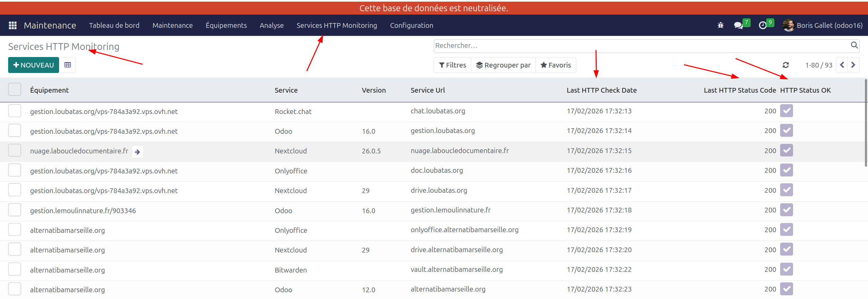Click the NOUVEAU button

(34, 65)
